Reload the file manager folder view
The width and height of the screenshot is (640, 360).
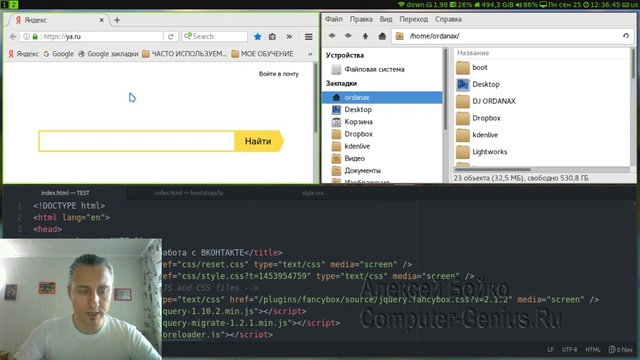pos(626,36)
